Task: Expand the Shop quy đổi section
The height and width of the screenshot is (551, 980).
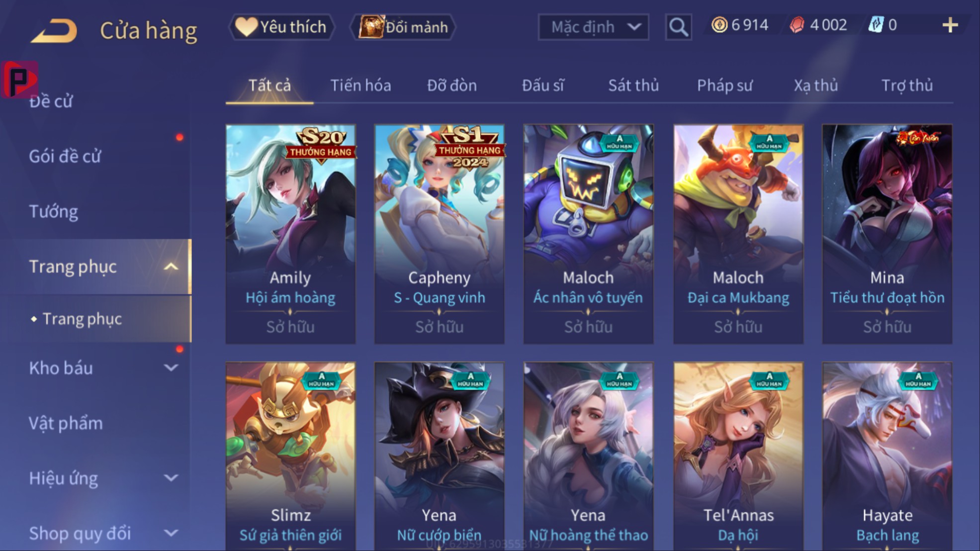Action: [171, 533]
